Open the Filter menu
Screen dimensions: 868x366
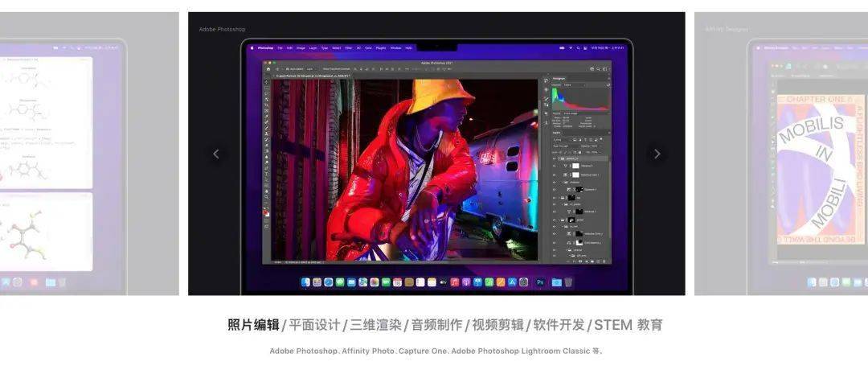tap(348, 48)
